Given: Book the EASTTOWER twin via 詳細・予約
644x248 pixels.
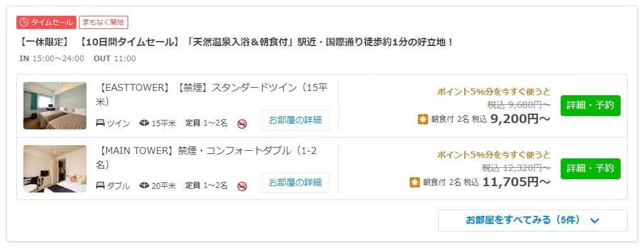Looking at the screenshot, I should click(x=590, y=105).
